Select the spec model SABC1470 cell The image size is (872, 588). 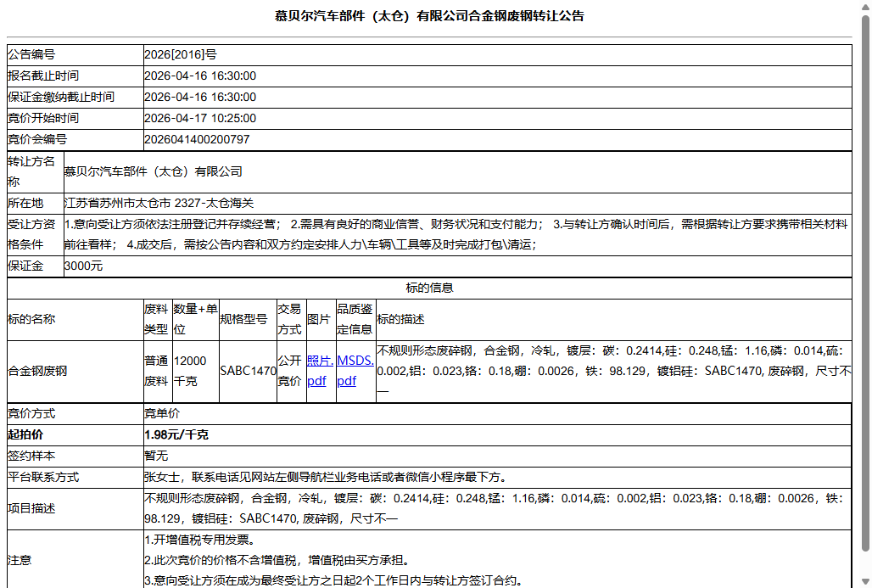pyautogui.click(x=248, y=371)
